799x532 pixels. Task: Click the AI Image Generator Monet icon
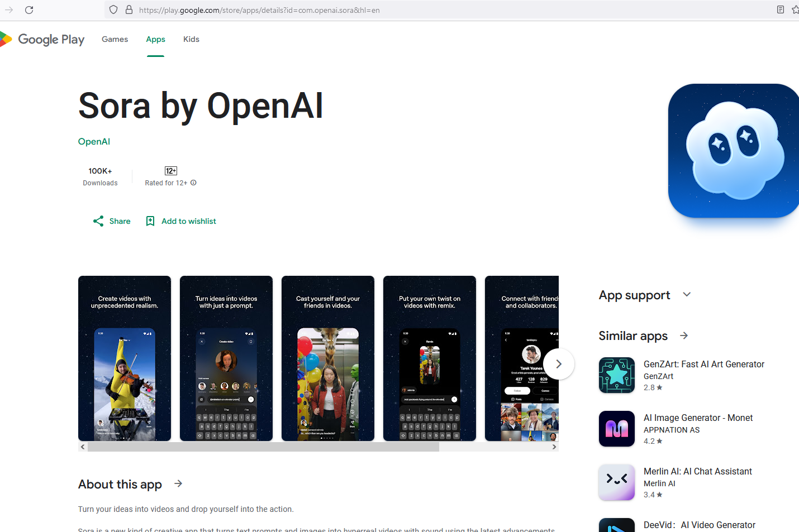click(x=616, y=429)
